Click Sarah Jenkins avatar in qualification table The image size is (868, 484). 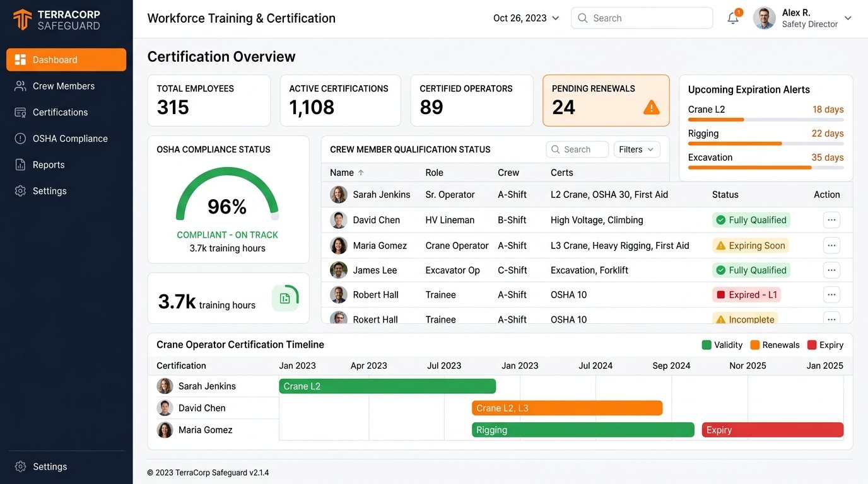pos(339,195)
